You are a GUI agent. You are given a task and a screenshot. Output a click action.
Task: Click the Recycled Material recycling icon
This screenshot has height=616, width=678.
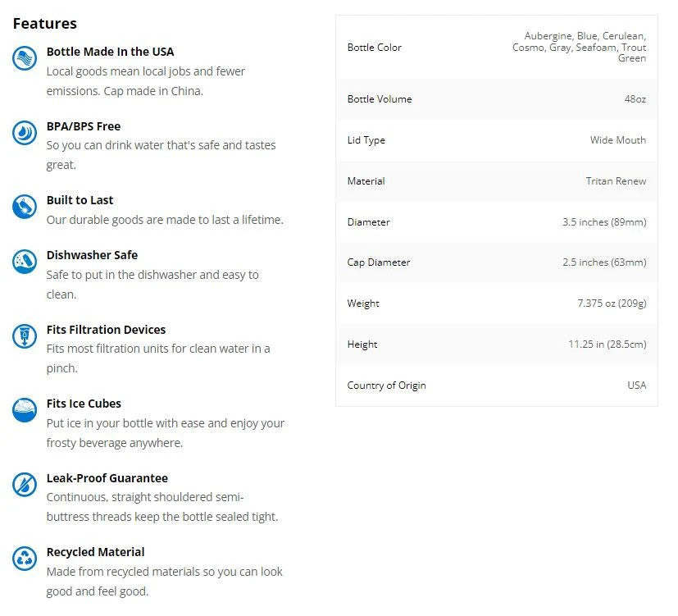[25, 558]
